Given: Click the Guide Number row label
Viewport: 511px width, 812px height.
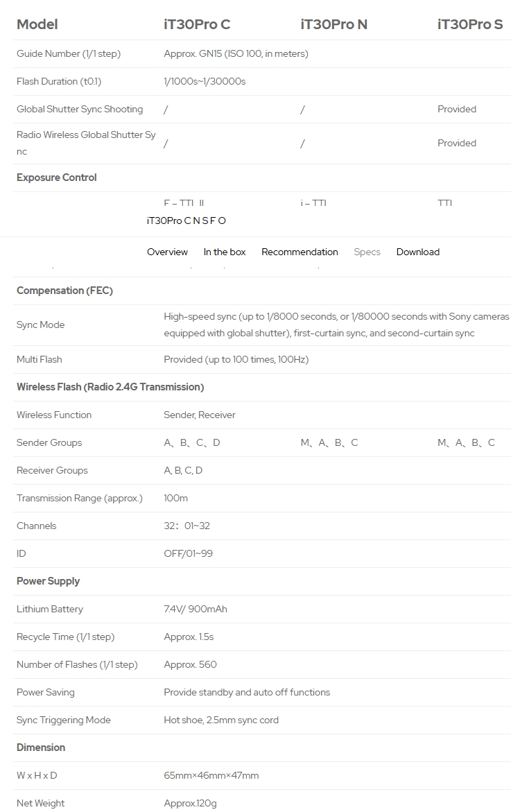Looking at the screenshot, I should click(x=69, y=53).
